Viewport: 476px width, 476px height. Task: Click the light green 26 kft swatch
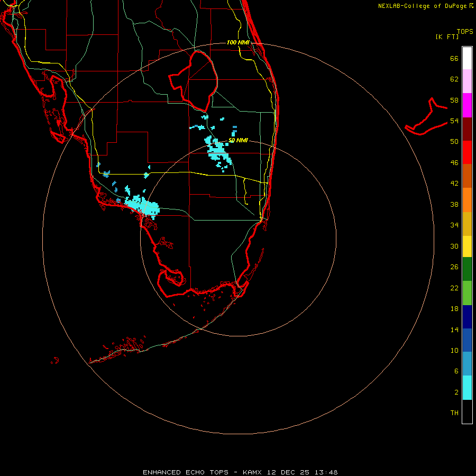[x=467, y=293]
